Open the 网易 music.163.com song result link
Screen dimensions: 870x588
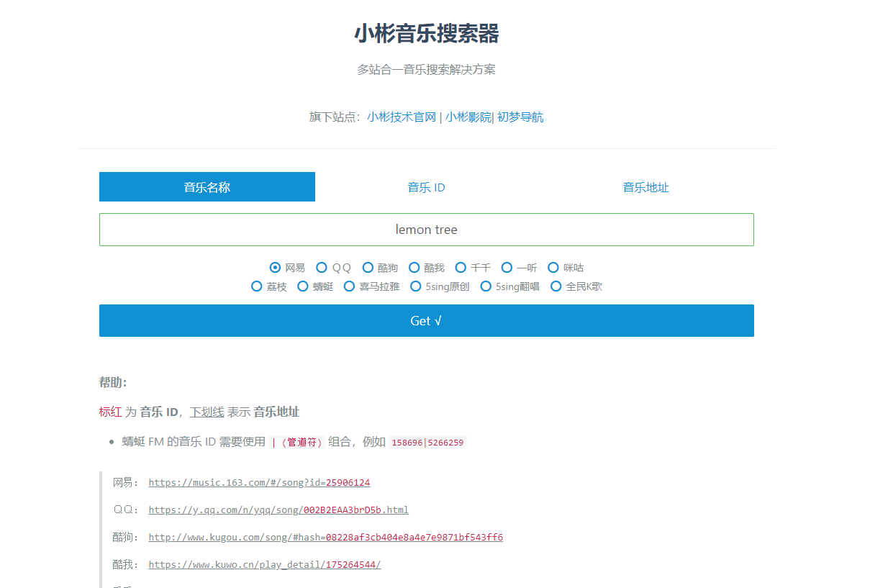[x=259, y=482]
